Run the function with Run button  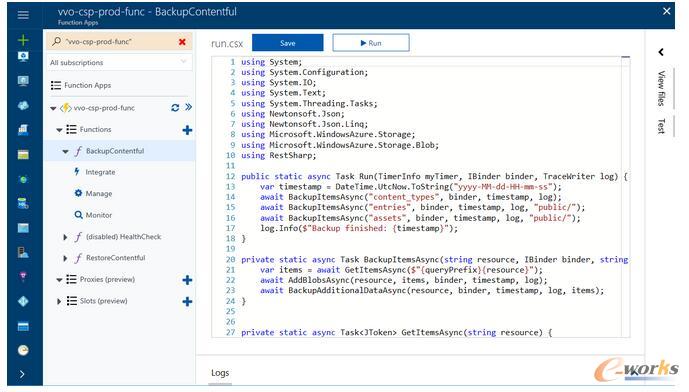click(371, 43)
